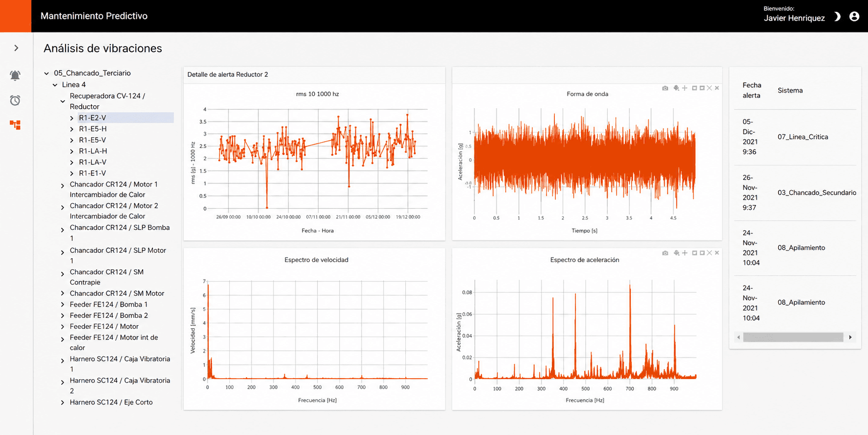The height and width of the screenshot is (435, 868).
Task: Open the orange hierarchy tree icon in sidebar
Action: [15, 125]
